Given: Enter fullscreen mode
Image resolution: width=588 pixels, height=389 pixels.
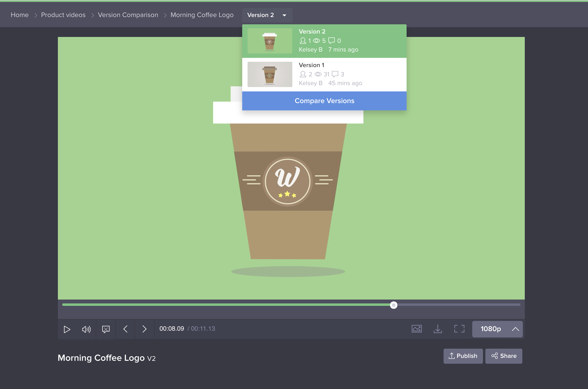Looking at the screenshot, I should (459, 329).
